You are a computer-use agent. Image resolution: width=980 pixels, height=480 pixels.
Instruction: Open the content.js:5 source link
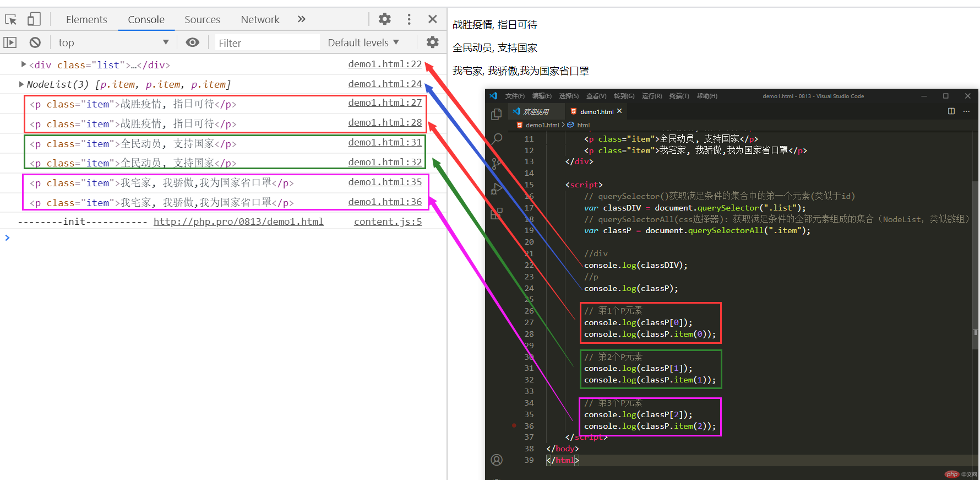[x=388, y=222]
